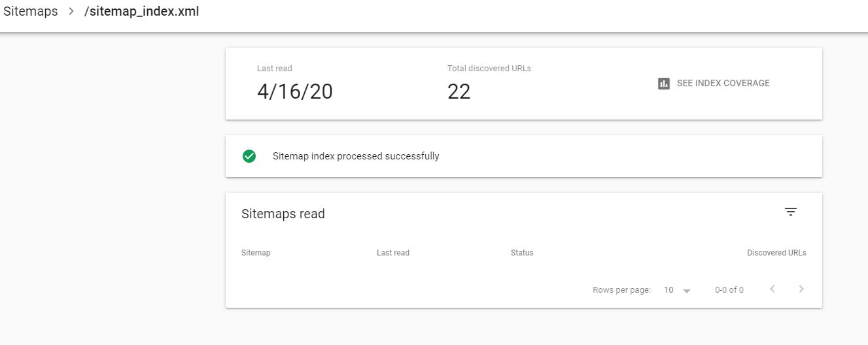Screen dimensions: 868x345
Task: Click the Sitemaps read heading
Action: point(283,214)
